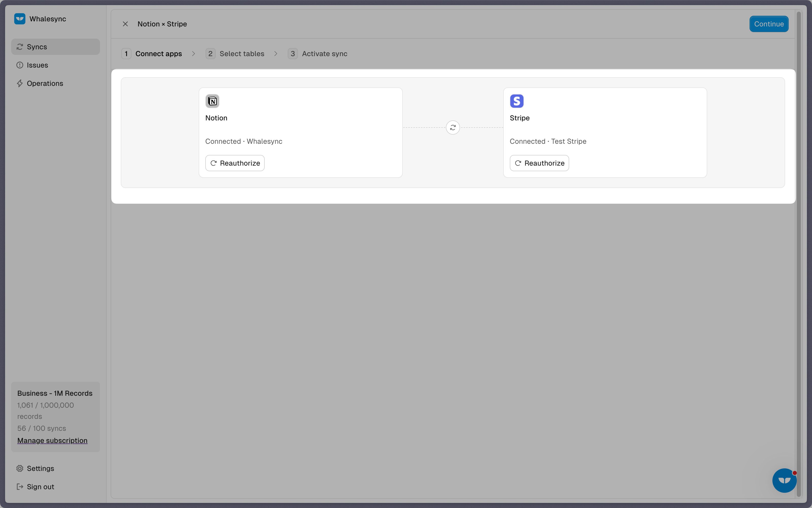Click the 'Business - 1M Records' plan text
Screen dimensions: 812x508
coord(55,393)
